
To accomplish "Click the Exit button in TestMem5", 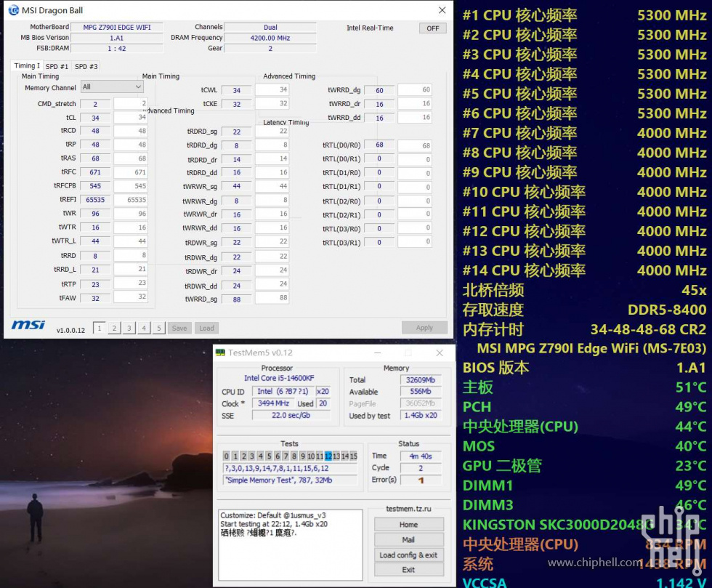I will pos(408,570).
